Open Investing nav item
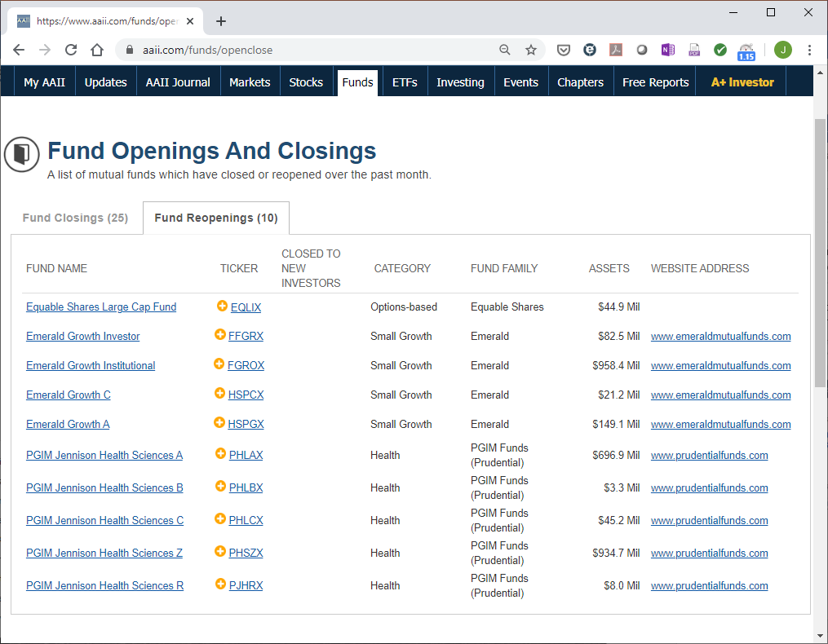This screenshot has width=828, height=644. pos(460,82)
